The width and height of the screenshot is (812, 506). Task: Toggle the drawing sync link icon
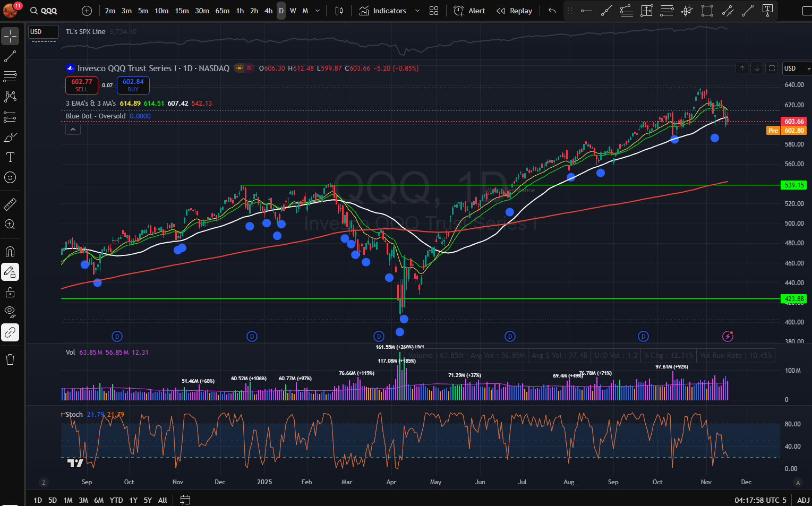[10, 332]
